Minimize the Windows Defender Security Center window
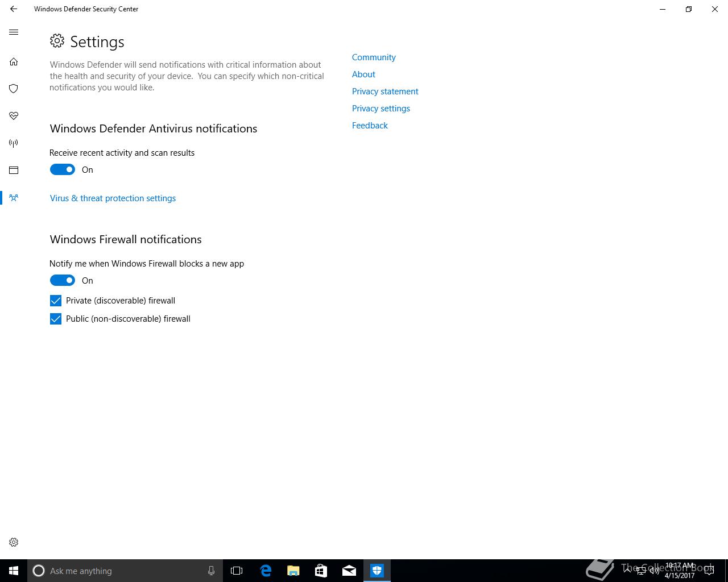Screen dimensions: 728x582 click(663, 9)
